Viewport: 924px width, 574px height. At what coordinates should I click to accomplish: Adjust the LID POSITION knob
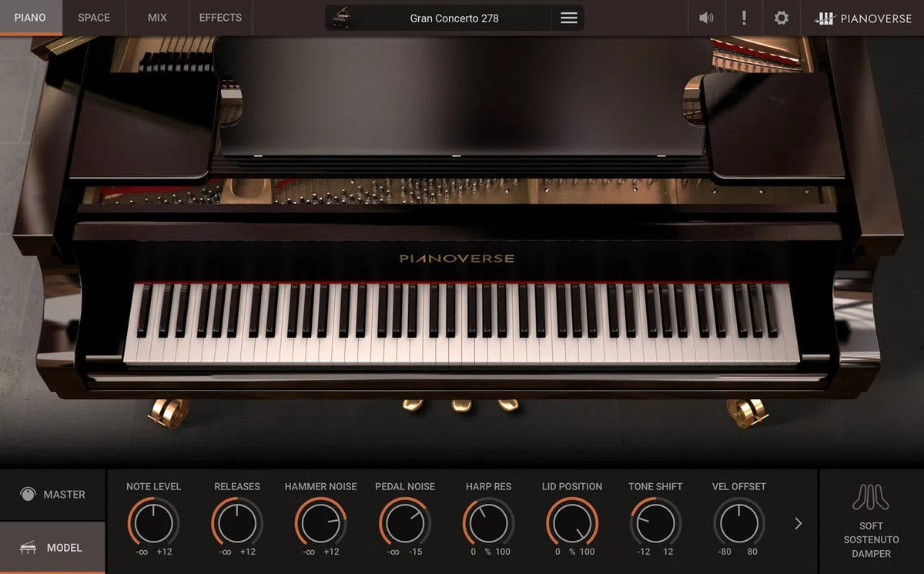coord(571,523)
